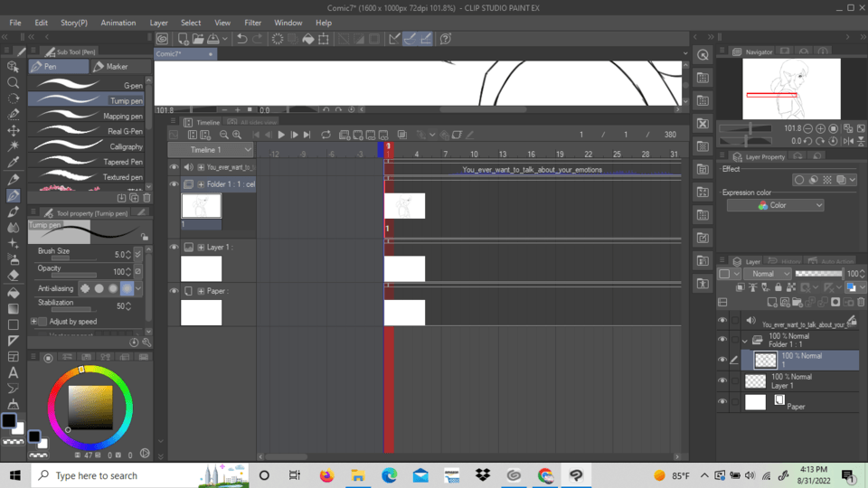The image size is (868, 488).
Task: Zoom out the timeline
Action: tap(223, 135)
